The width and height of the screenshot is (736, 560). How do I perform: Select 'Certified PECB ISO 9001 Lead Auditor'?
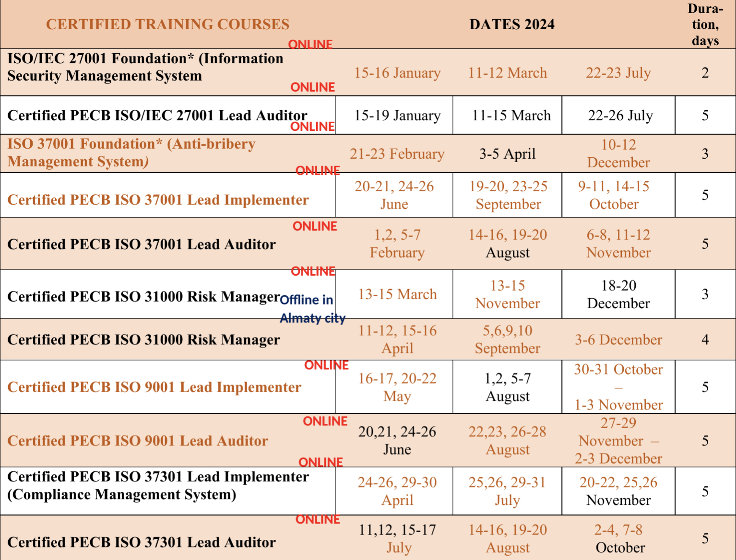click(x=138, y=441)
